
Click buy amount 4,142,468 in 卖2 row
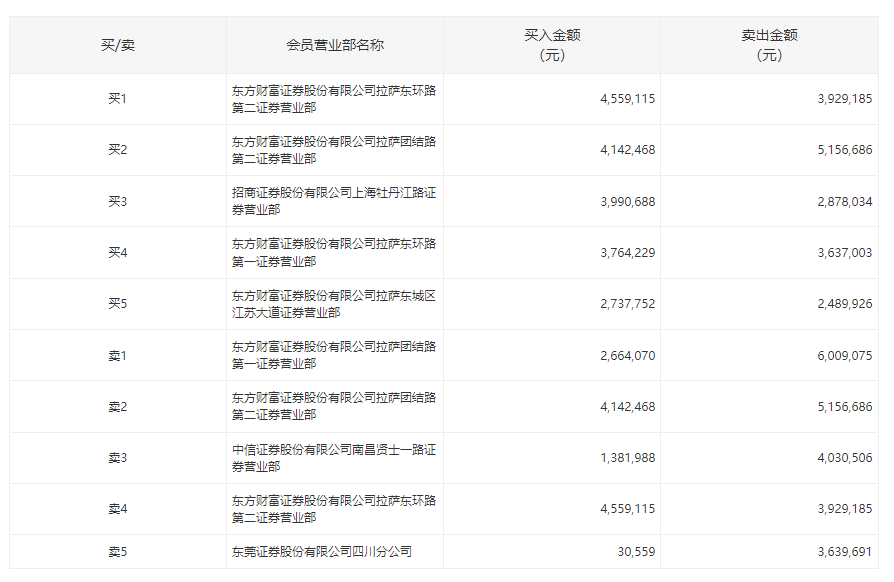coord(628,407)
